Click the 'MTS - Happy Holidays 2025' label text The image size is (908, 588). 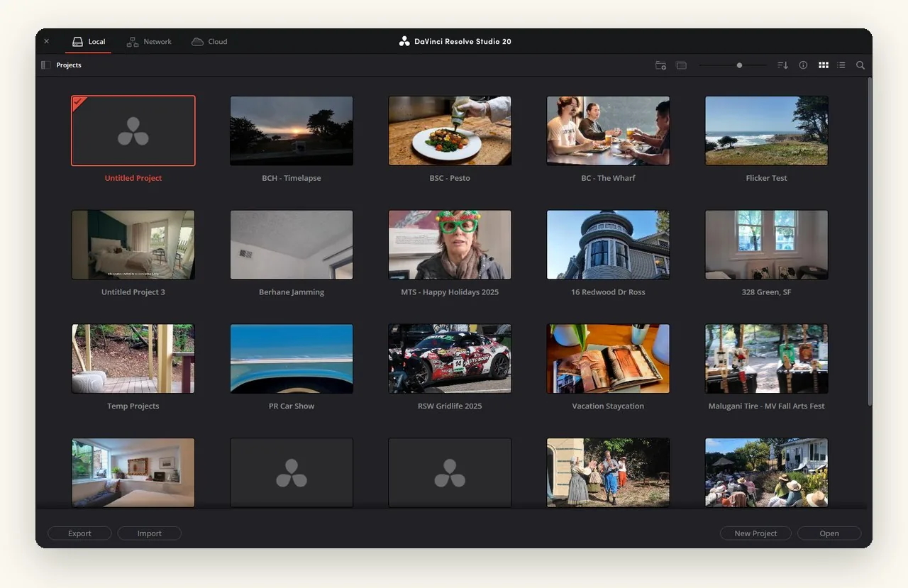click(x=450, y=292)
